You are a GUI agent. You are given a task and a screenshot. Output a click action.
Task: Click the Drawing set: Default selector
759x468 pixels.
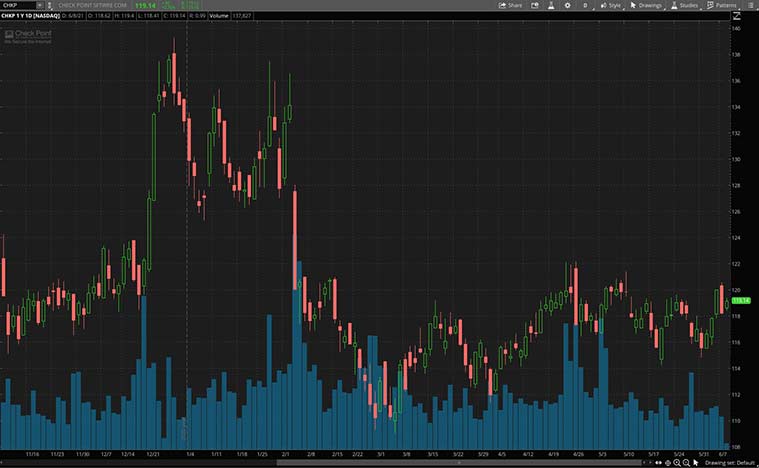tap(729, 463)
